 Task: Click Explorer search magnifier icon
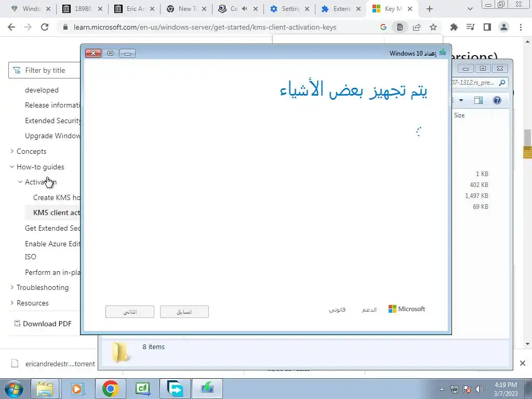tap(502, 83)
